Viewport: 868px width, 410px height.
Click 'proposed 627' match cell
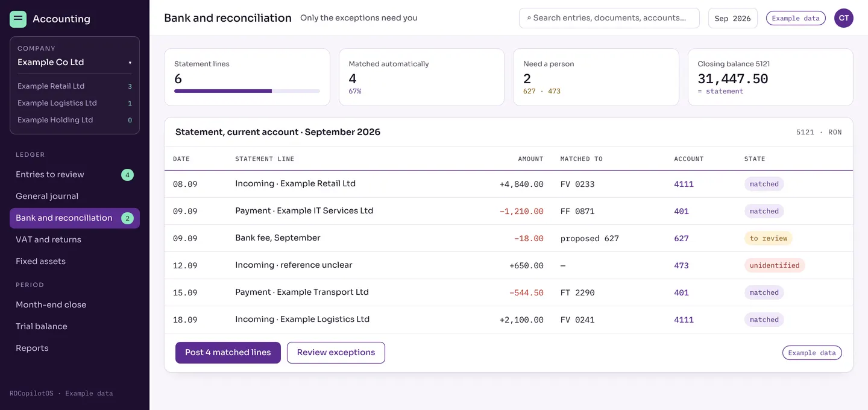click(590, 238)
